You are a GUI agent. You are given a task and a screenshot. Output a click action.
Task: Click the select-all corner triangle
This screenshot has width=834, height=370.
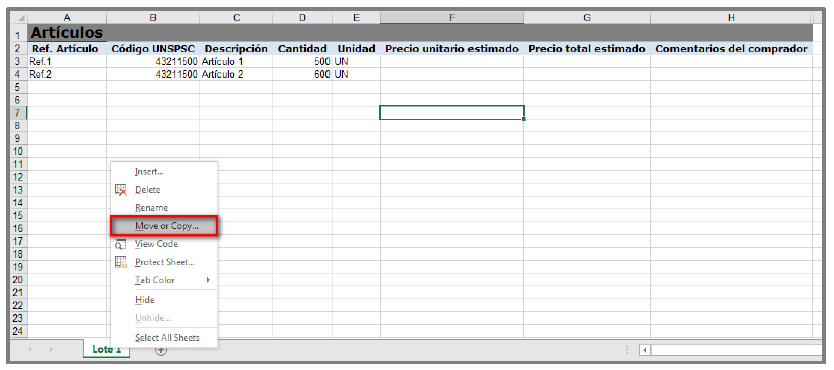pyautogui.click(x=20, y=18)
